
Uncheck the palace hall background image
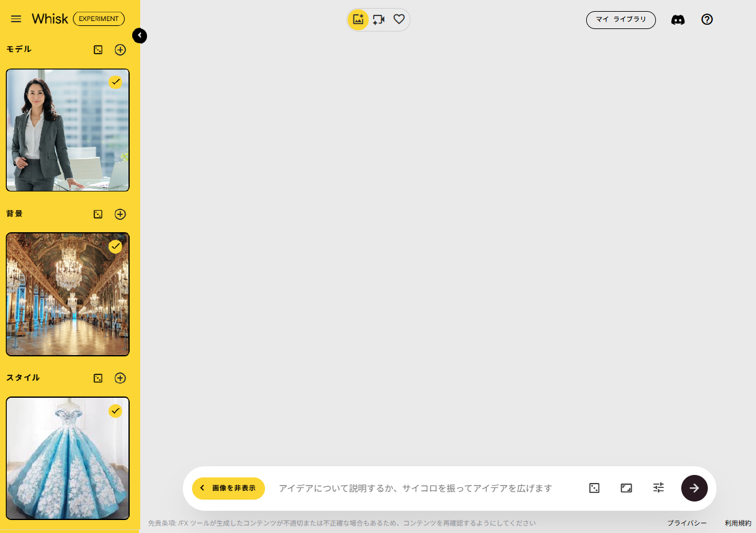tap(115, 246)
